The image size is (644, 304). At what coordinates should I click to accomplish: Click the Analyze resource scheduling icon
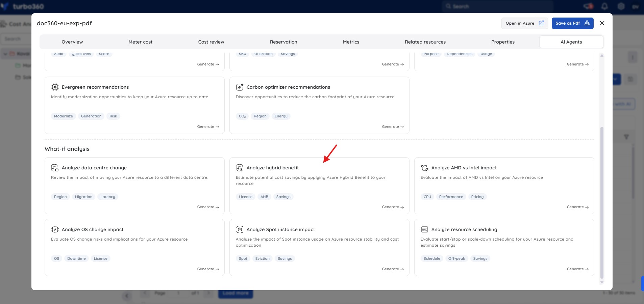point(424,229)
